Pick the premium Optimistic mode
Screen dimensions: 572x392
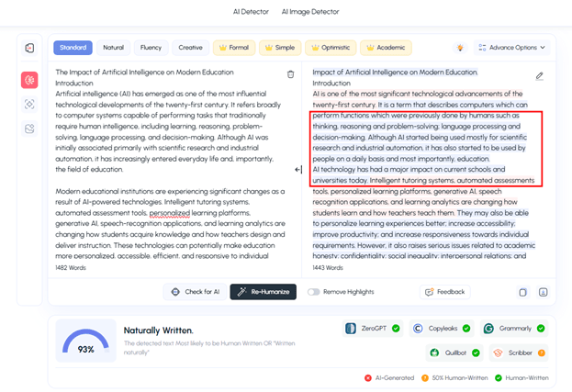tap(331, 48)
